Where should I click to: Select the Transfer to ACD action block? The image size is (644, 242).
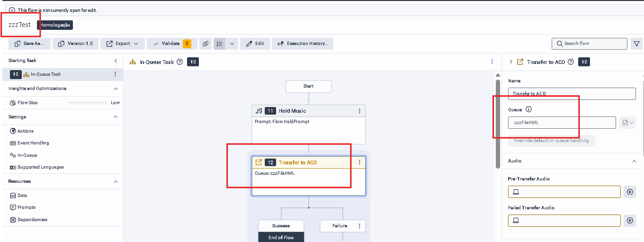309,176
